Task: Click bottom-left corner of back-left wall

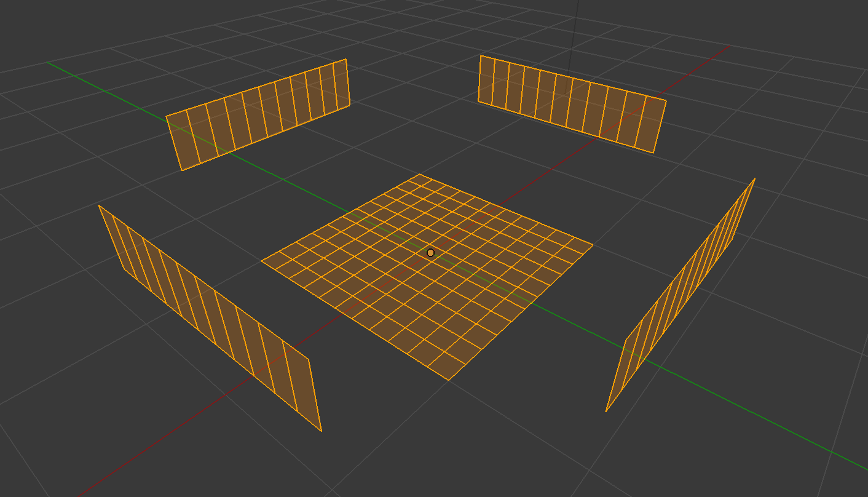Action: click(181, 170)
